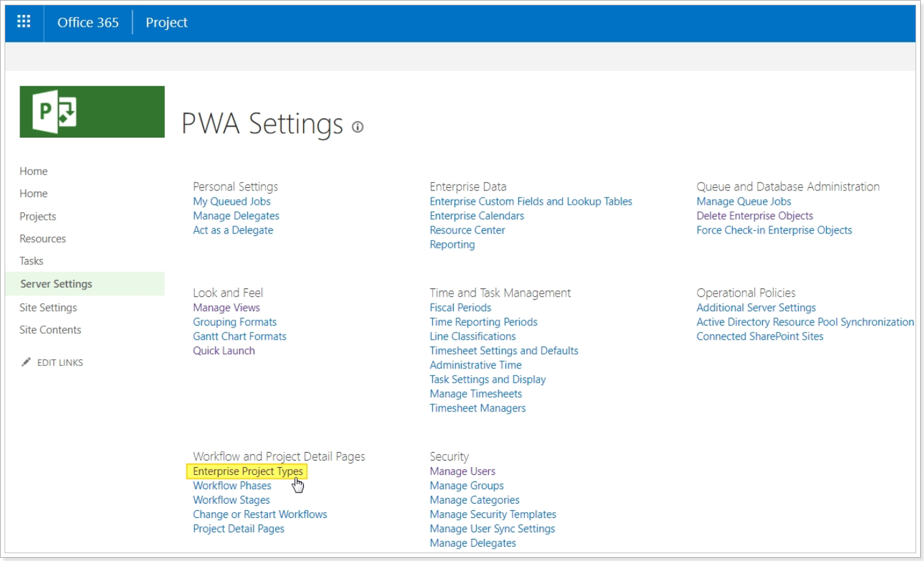Click EDIT LINKS in left navigation

[60, 363]
